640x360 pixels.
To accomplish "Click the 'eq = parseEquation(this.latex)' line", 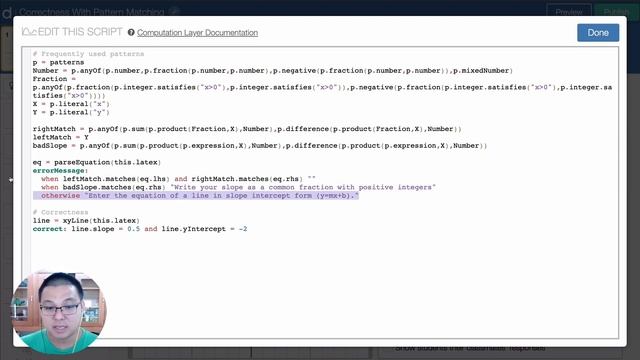I will click(97, 162).
